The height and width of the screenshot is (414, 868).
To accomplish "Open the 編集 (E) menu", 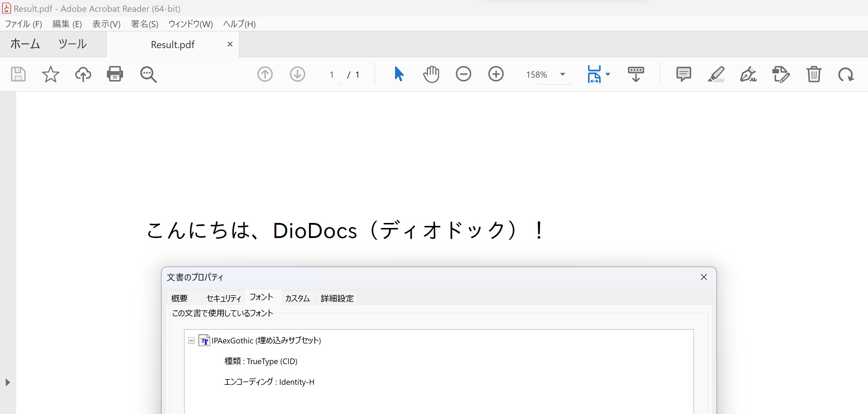I will pos(67,24).
